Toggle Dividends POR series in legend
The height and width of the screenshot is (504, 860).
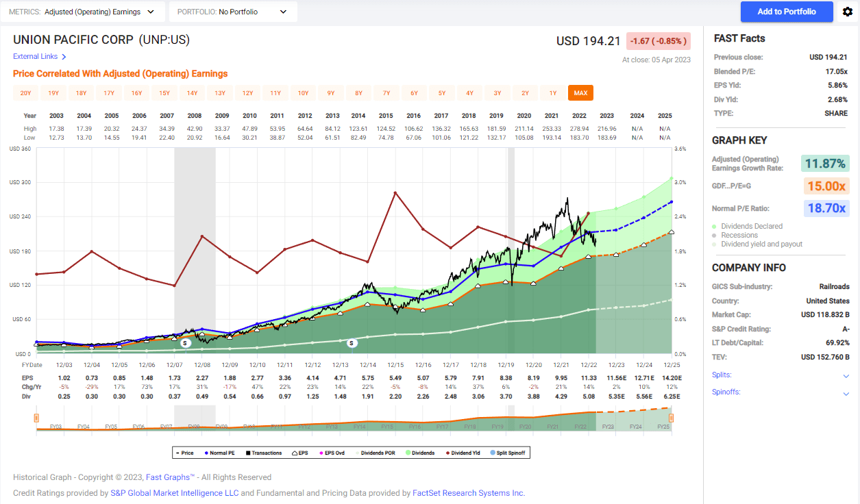click(376, 453)
